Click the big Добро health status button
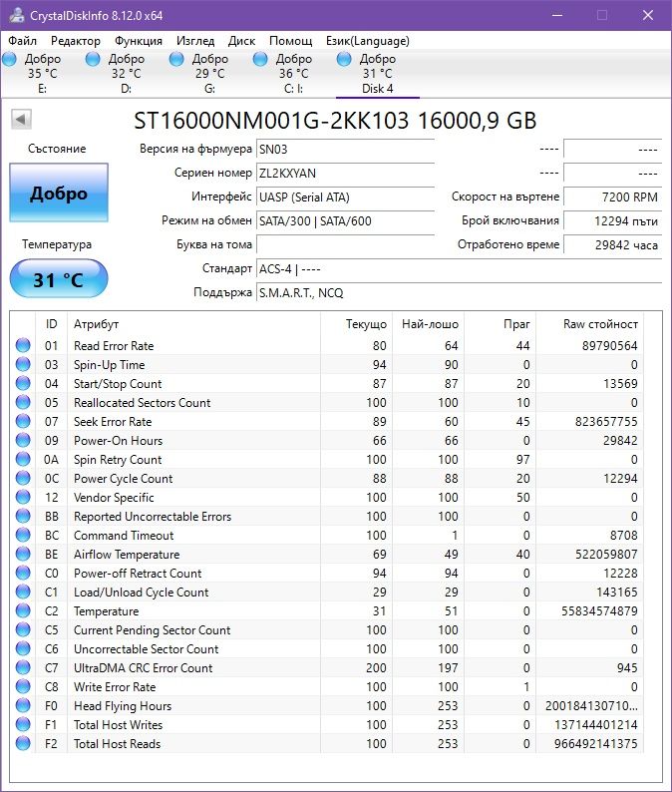 [59, 193]
